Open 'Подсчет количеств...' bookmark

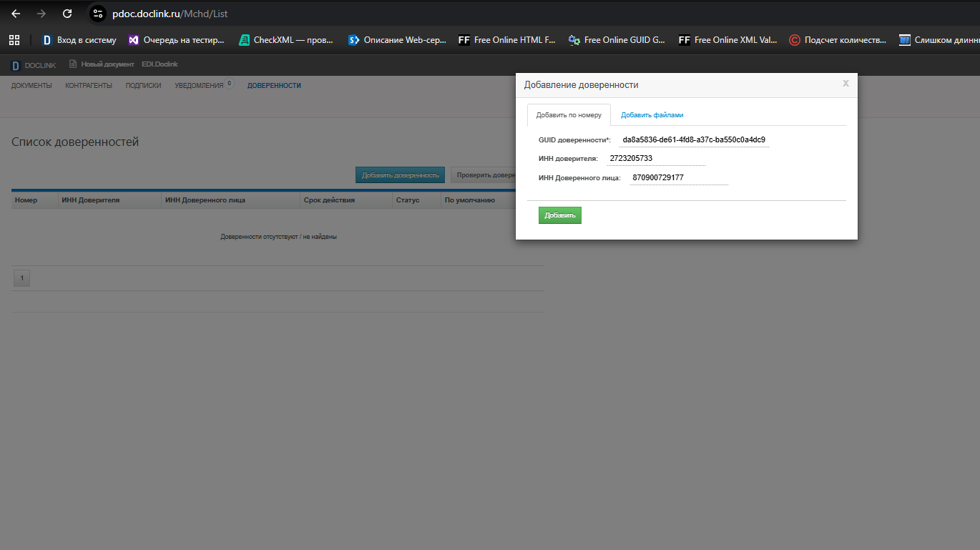(x=838, y=40)
